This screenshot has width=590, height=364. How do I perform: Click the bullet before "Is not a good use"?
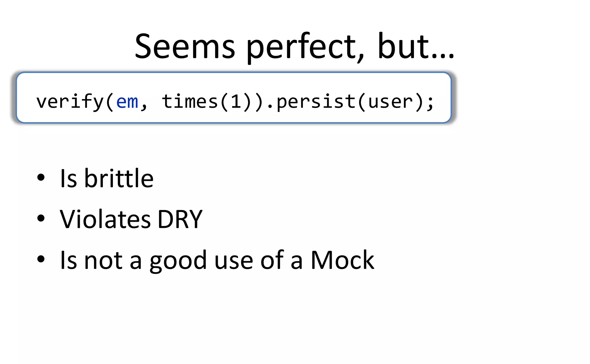(x=41, y=259)
